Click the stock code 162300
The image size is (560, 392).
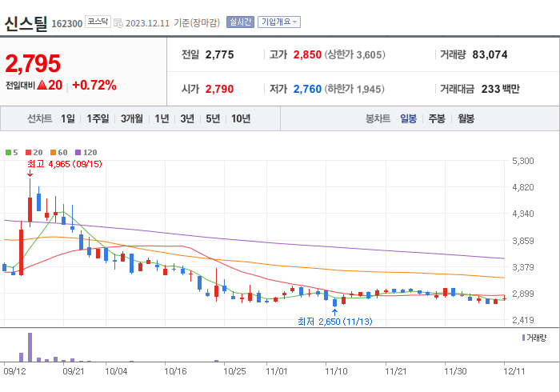(x=66, y=23)
